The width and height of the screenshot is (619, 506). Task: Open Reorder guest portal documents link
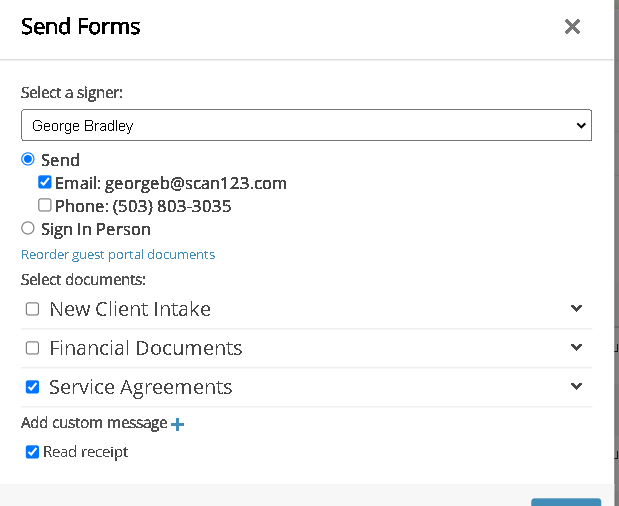pyautogui.click(x=118, y=254)
